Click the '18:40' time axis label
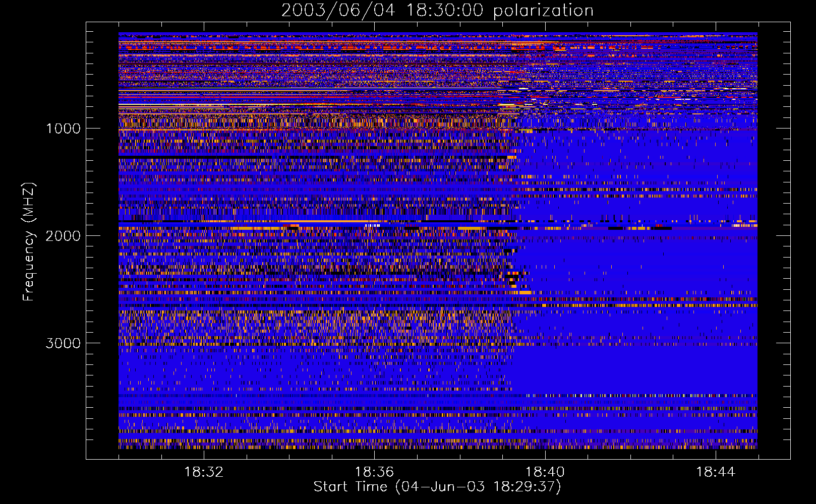This screenshot has height=504, width=816. coord(545,472)
